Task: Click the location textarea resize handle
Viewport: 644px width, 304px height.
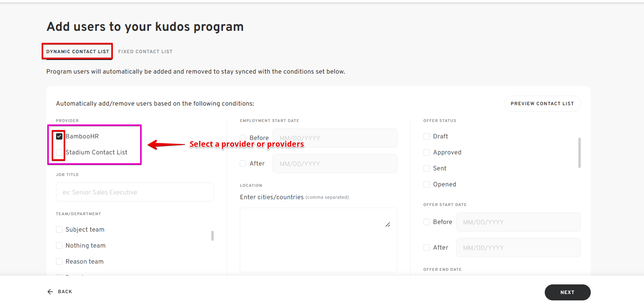Action: coord(387,225)
